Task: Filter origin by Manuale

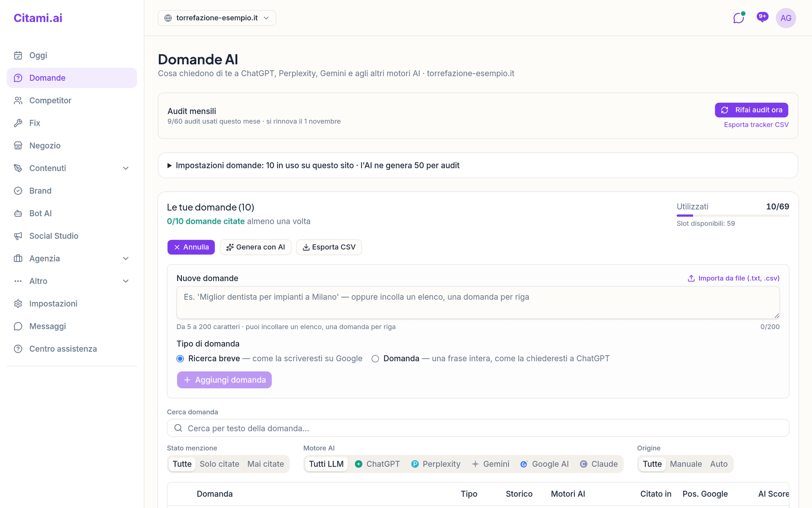Action: tap(686, 464)
